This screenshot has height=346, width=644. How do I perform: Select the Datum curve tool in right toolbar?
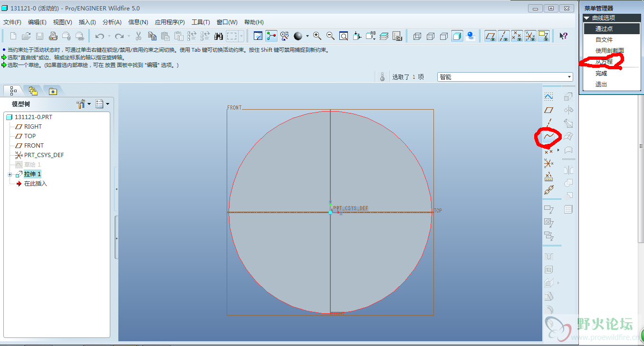pos(548,137)
